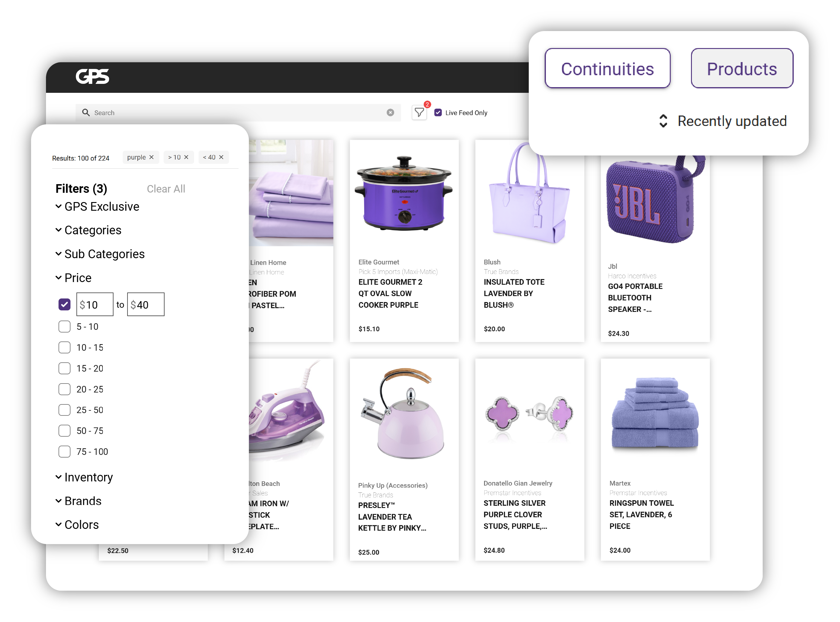Click GO4 PORTABLE BLUETOOTH SPEAKER title
This screenshot has width=840, height=622.
point(635,298)
